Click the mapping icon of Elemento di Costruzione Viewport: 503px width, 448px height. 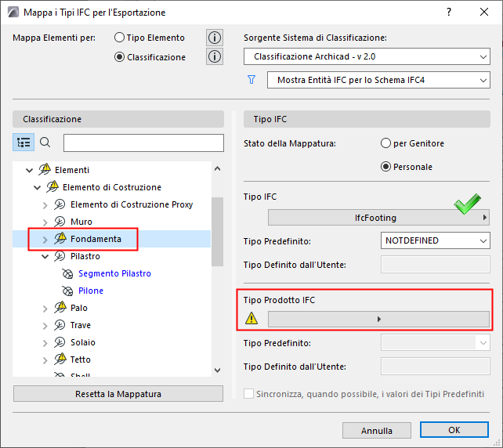52,186
